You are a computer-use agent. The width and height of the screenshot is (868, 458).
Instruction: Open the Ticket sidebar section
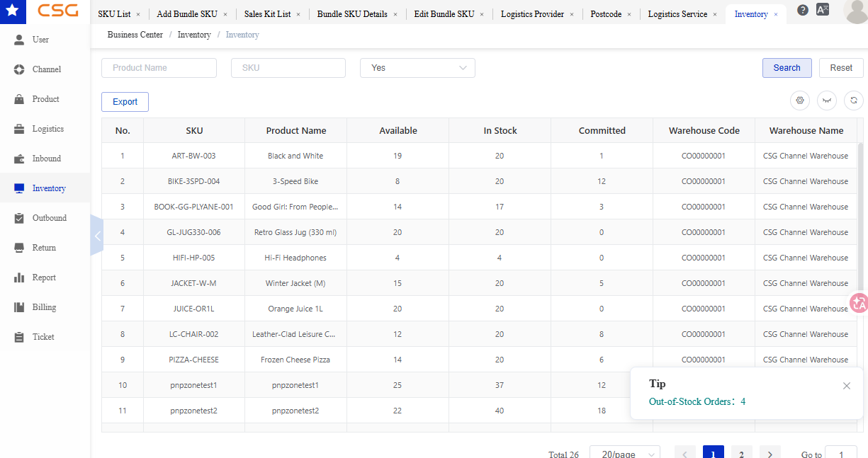coord(45,337)
